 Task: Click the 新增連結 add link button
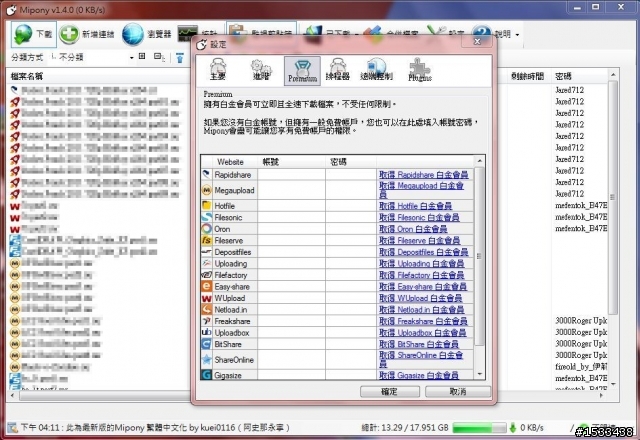[87, 34]
